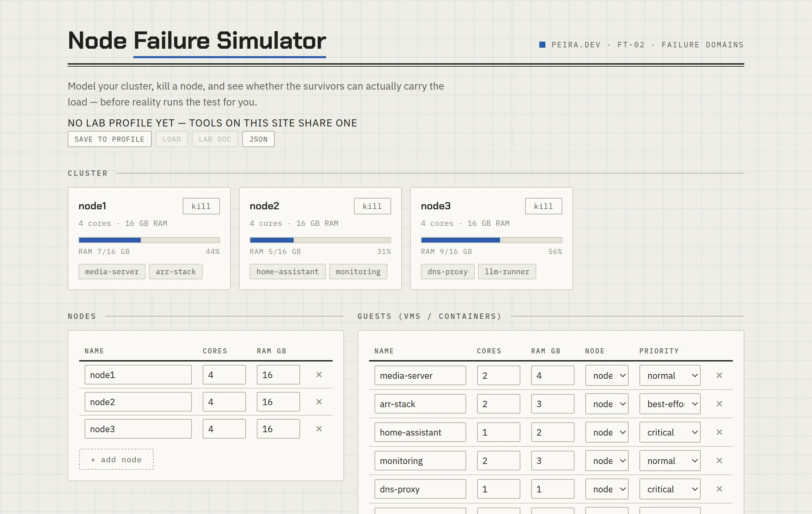Edit the node1 name field
Viewport: 812px width, 514px height.
pyautogui.click(x=138, y=375)
